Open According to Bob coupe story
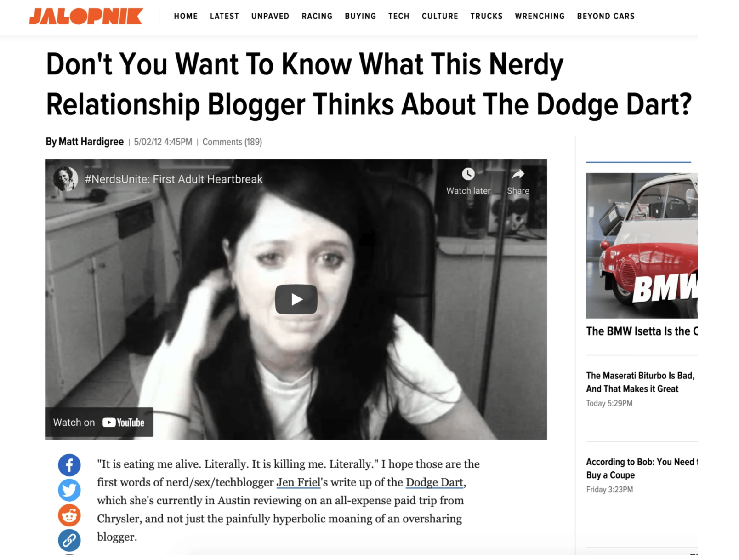 click(x=642, y=469)
